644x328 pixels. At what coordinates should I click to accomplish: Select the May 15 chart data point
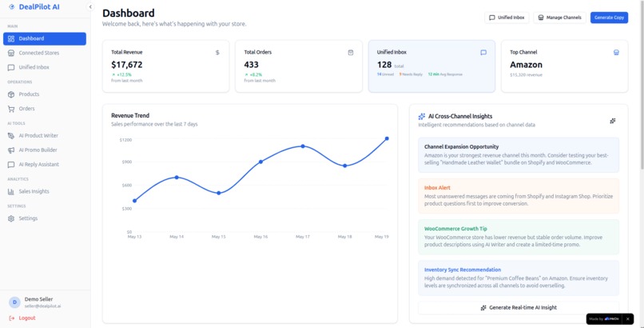pyautogui.click(x=218, y=193)
